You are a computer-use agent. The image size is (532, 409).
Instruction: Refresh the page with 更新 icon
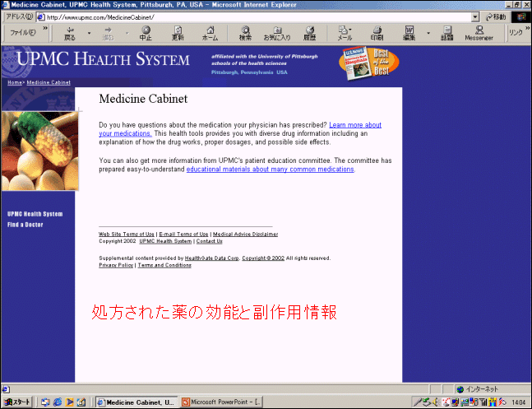(x=178, y=33)
